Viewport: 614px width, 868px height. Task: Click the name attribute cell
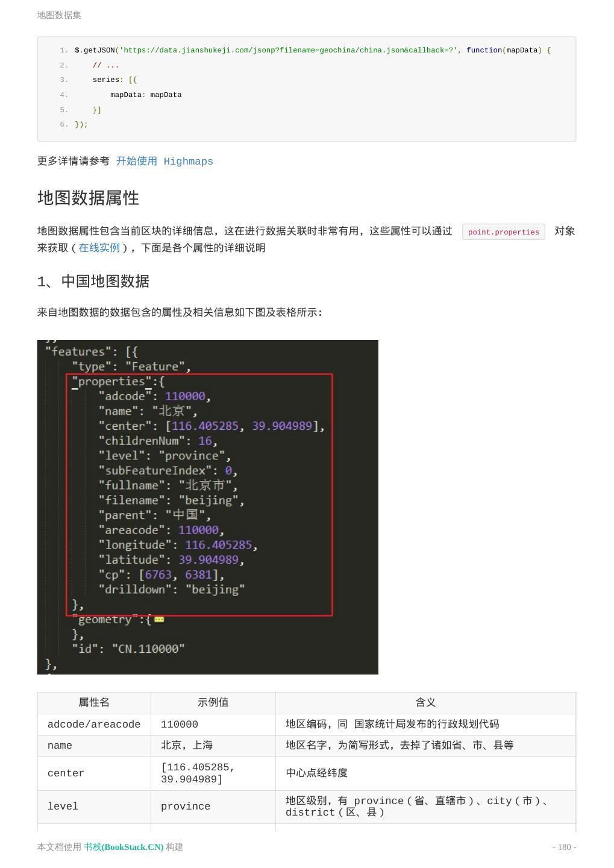click(94, 746)
